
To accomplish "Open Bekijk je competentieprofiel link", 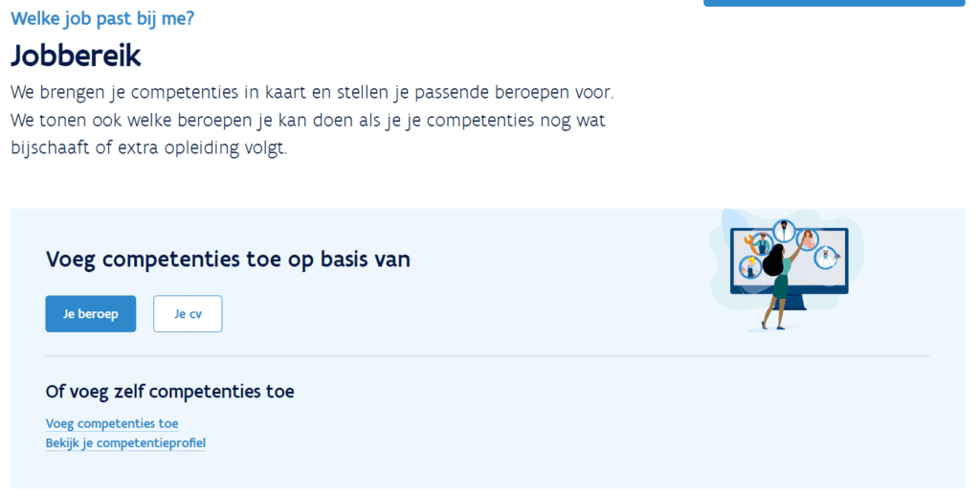I will pyautogui.click(x=125, y=443).
